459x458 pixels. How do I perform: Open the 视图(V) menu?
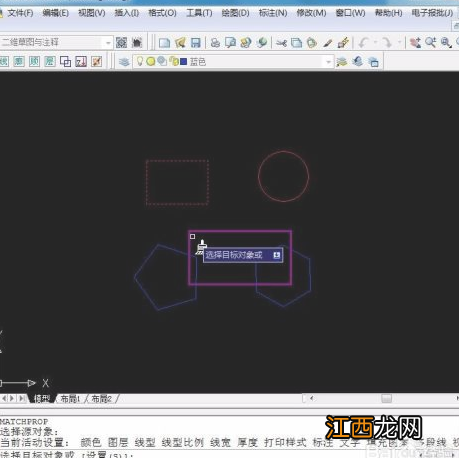tap(91, 13)
